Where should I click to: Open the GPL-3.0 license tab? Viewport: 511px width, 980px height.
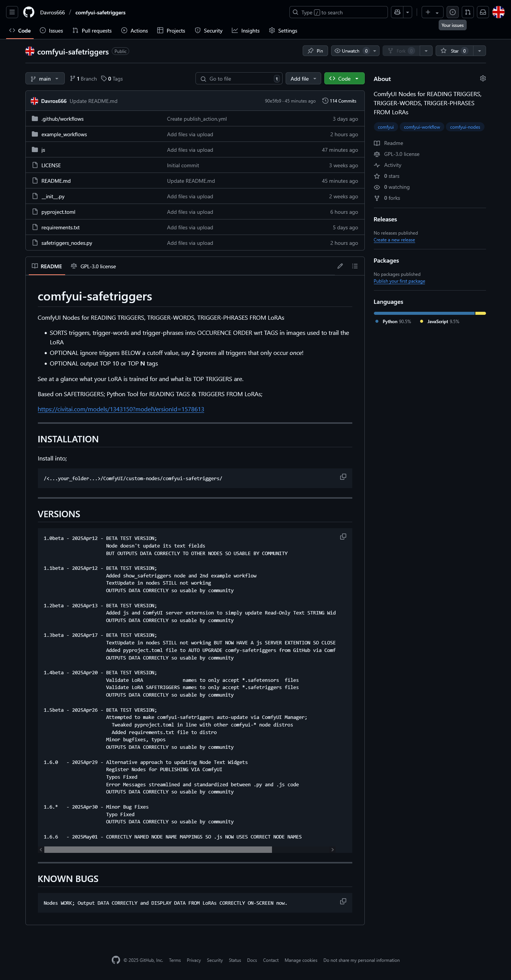pos(94,266)
